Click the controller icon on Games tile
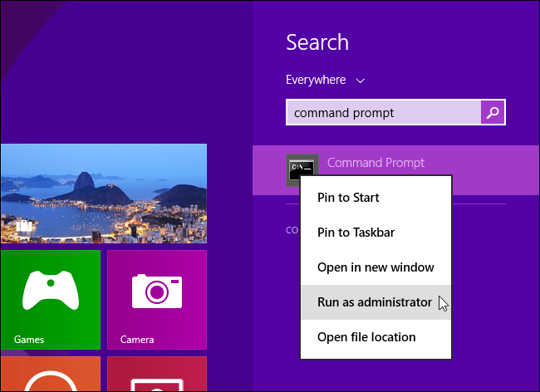Image resolution: width=540 pixels, height=392 pixels. pyautogui.click(x=49, y=291)
